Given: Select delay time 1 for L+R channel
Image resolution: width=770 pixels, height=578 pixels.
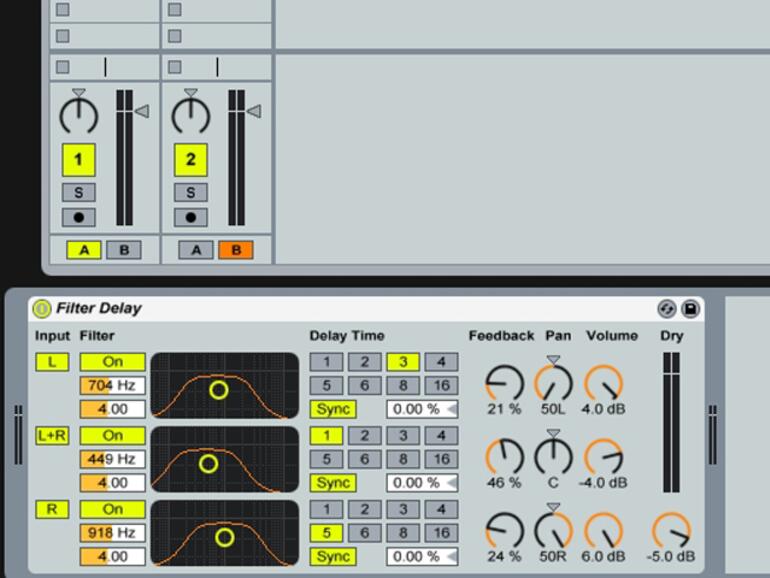Looking at the screenshot, I should click(327, 436).
